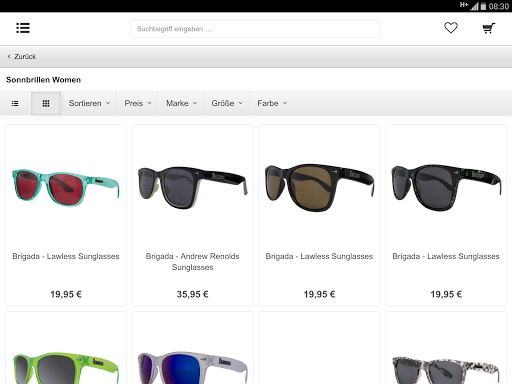Screen dimensions: 512x384
Task: Expand the Marke filter dropdown
Action: [181, 104]
